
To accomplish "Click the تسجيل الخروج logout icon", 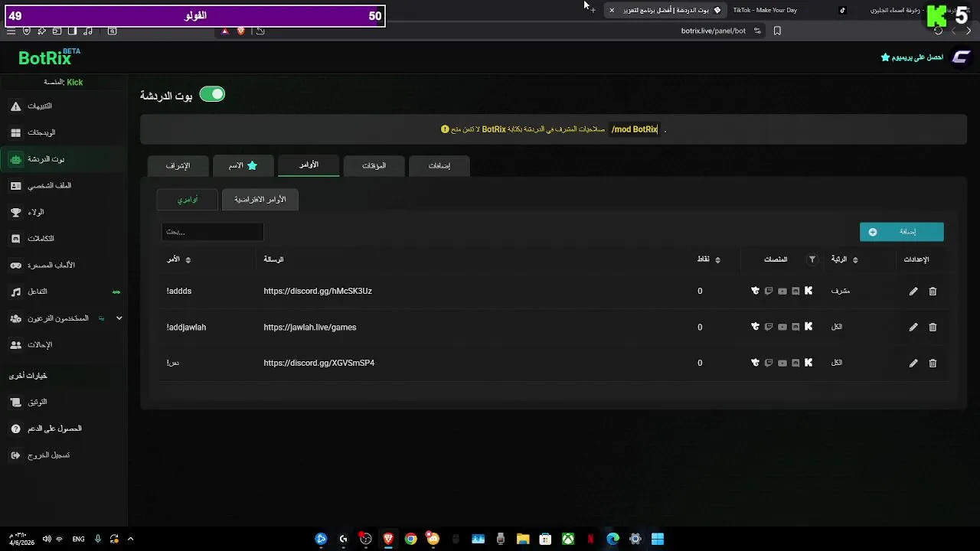I will pyautogui.click(x=15, y=455).
